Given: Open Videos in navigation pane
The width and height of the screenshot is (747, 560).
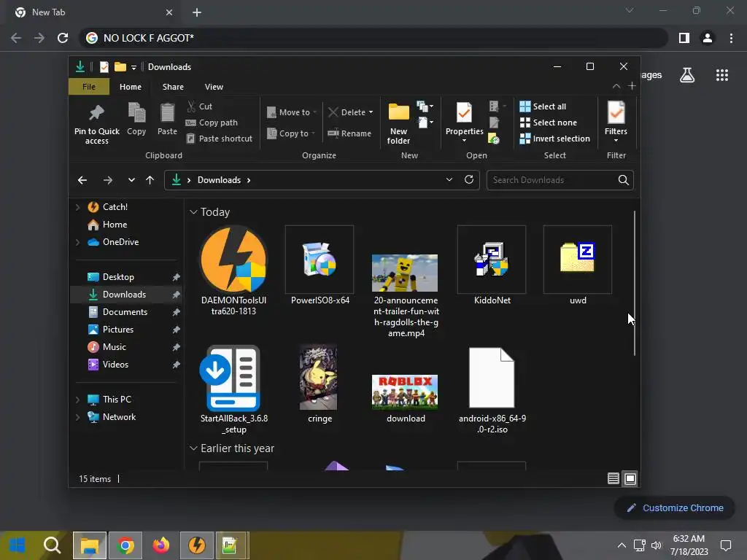Looking at the screenshot, I should point(108,365).
